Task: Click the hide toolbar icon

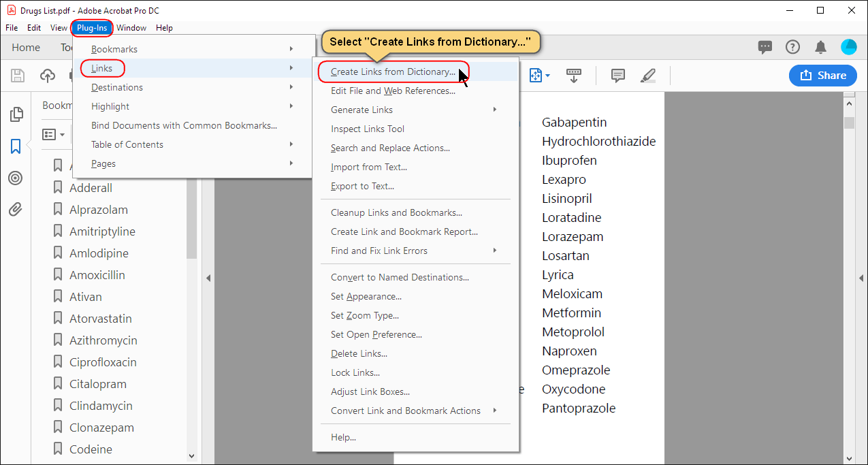Action: point(574,76)
